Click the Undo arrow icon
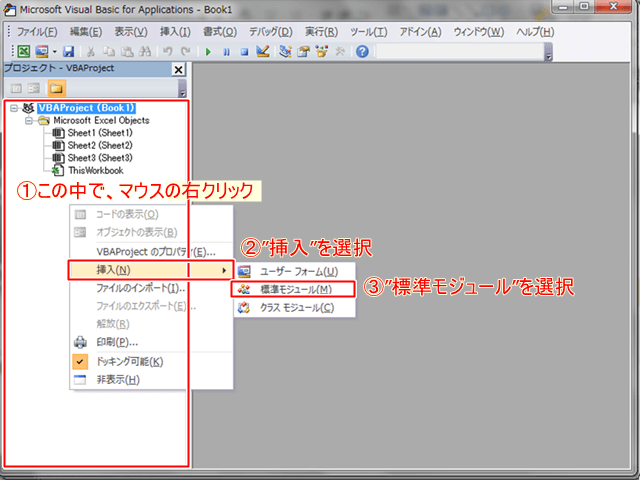The image size is (640, 480). point(168,51)
